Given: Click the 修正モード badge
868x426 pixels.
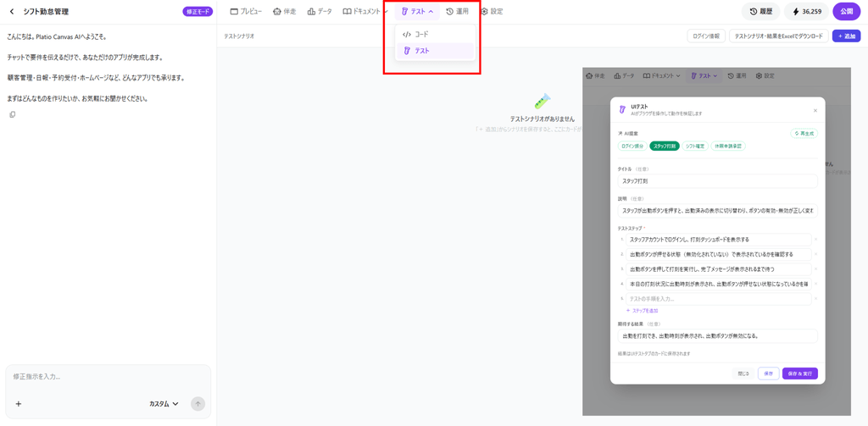Looking at the screenshot, I should [198, 12].
